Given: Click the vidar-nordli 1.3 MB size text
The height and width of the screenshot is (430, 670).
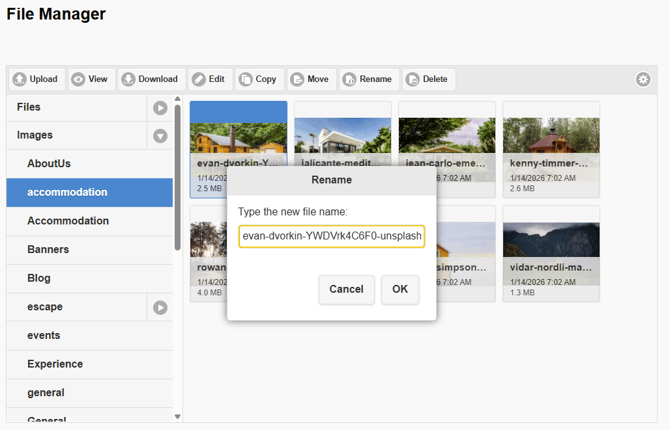Looking at the screenshot, I should (522, 293).
